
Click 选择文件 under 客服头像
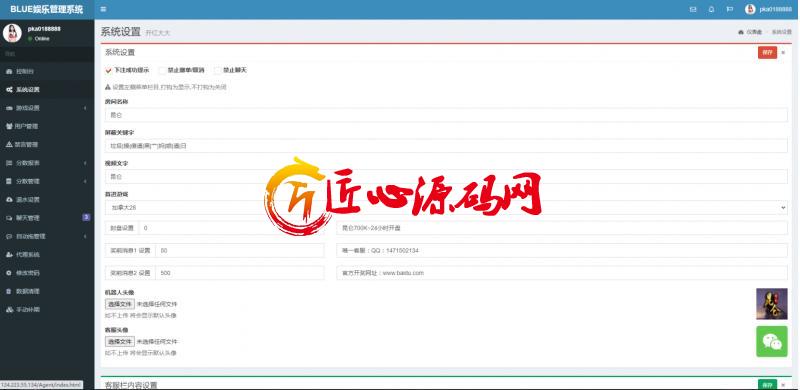pyautogui.click(x=120, y=342)
